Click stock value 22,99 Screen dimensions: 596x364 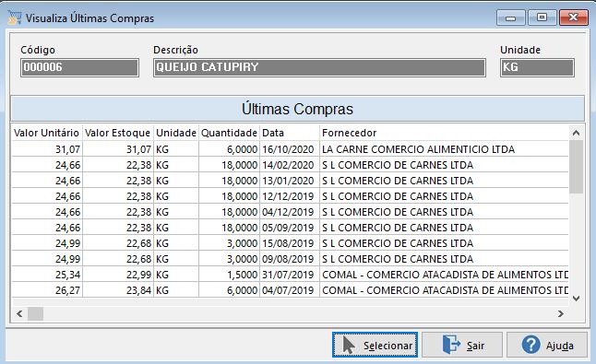coord(138,275)
